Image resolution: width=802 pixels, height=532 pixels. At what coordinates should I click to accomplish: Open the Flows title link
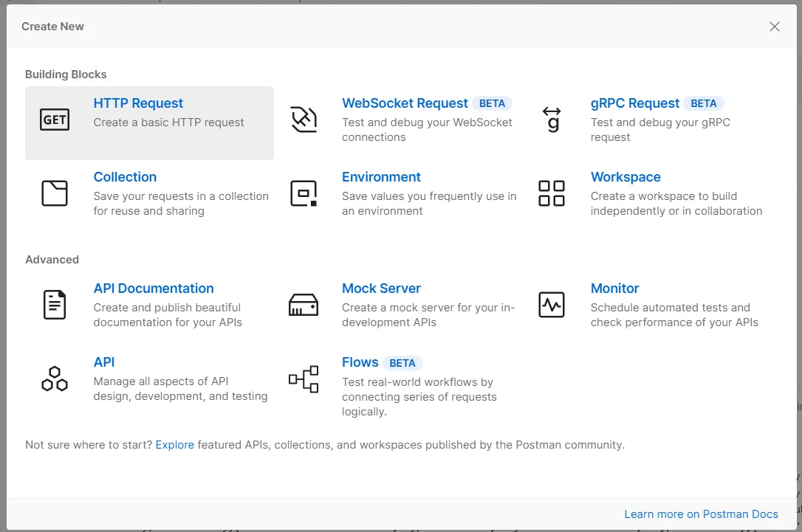pyautogui.click(x=360, y=362)
